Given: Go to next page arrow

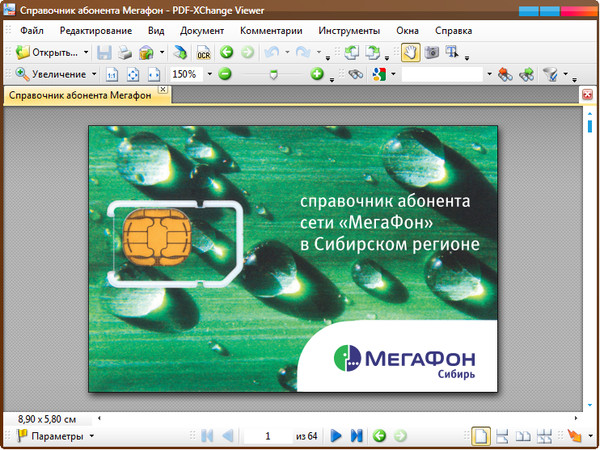Looking at the screenshot, I should tap(336, 436).
